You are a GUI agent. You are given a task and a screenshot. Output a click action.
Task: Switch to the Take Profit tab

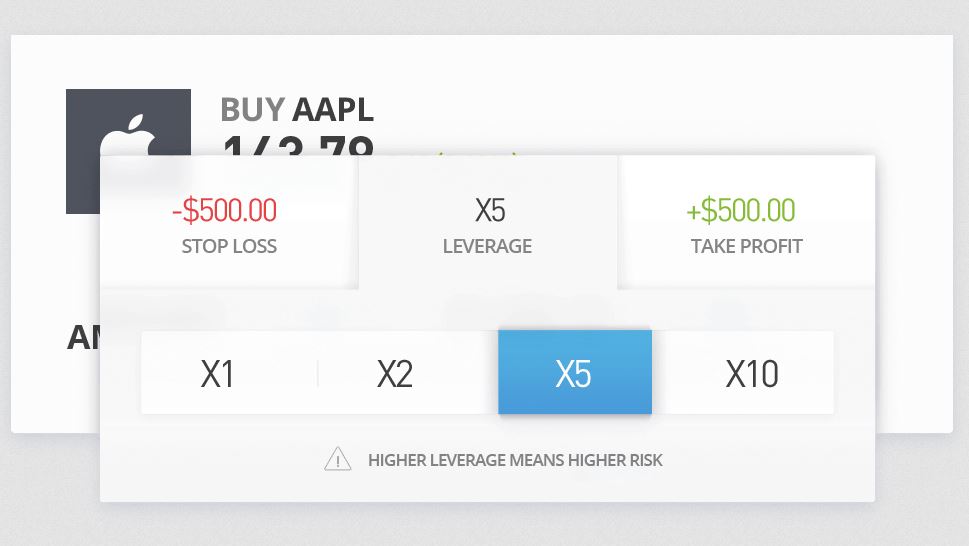746,222
